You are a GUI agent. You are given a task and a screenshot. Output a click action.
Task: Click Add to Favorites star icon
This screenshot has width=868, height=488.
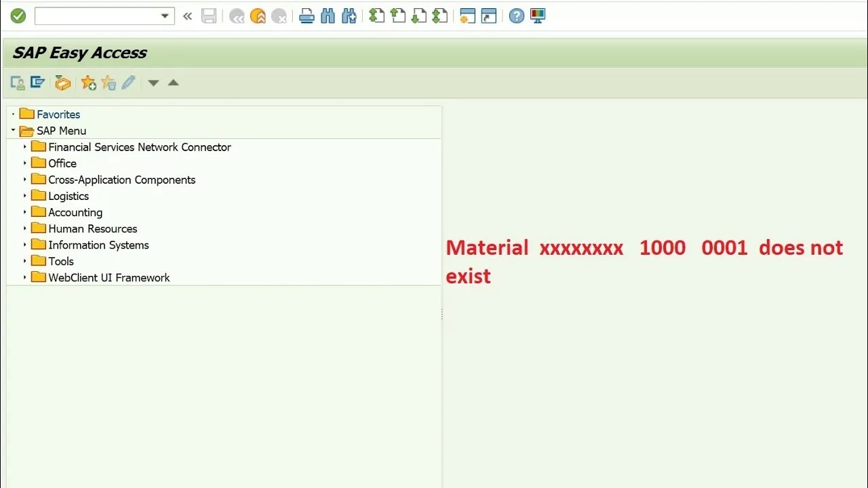click(x=88, y=83)
